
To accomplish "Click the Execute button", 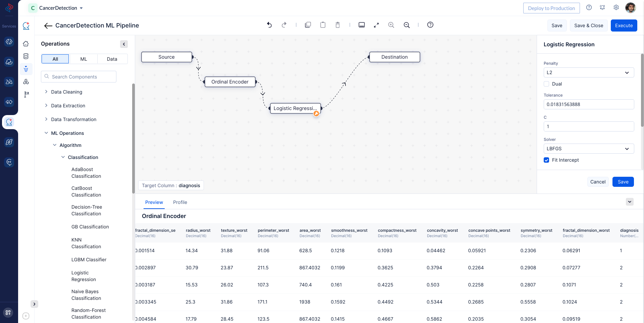I will point(624,25).
